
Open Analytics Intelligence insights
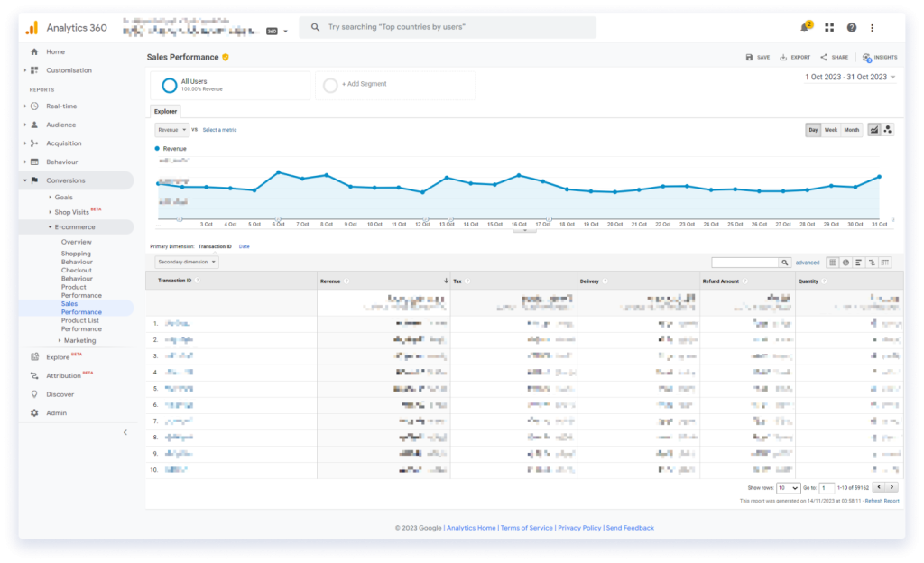878,57
